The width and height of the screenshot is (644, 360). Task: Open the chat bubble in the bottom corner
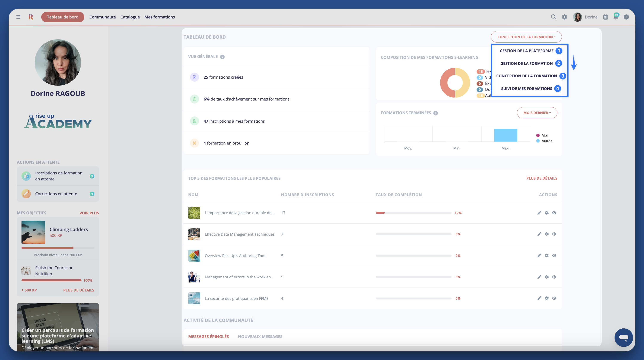tap(624, 337)
